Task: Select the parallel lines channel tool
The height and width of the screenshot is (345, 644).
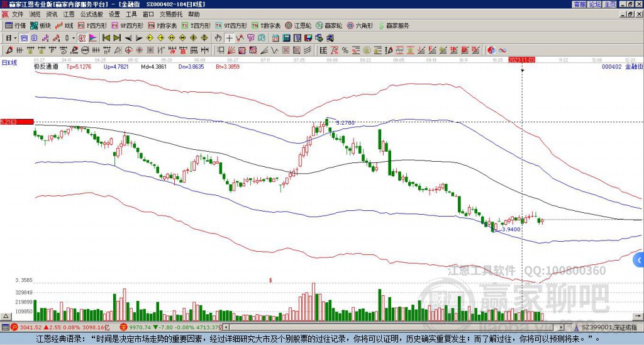Action: tap(307, 50)
